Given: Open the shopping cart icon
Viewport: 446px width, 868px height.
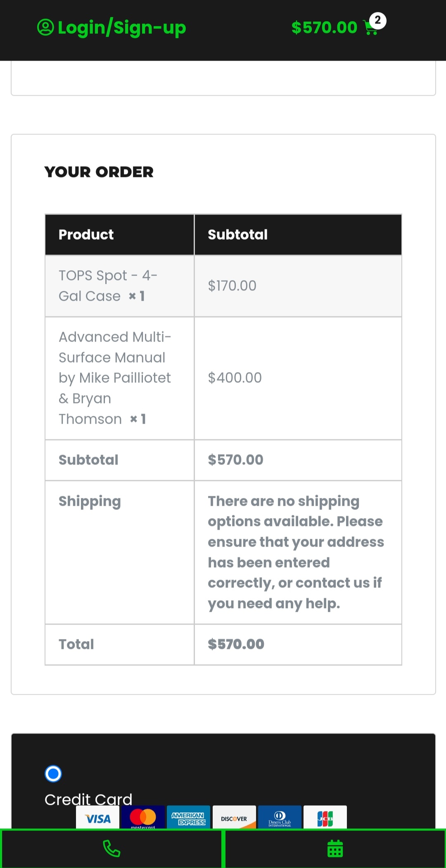Looking at the screenshot, I should tap(370, 28).
